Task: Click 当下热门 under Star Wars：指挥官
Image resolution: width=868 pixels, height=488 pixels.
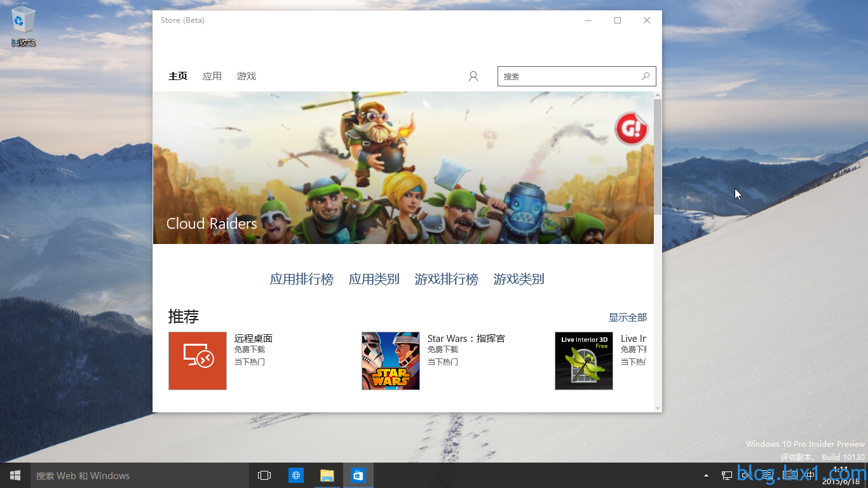Action: [x=443, y=362]
